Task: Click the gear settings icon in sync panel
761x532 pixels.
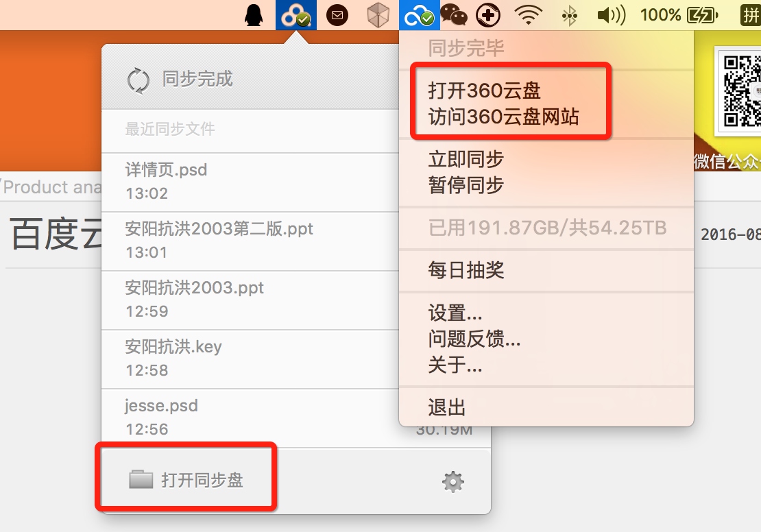Action: (x=452, y=481)
